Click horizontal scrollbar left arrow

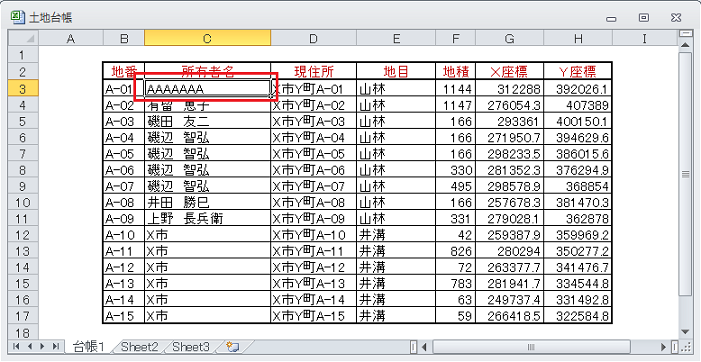(x=424, y=346)
